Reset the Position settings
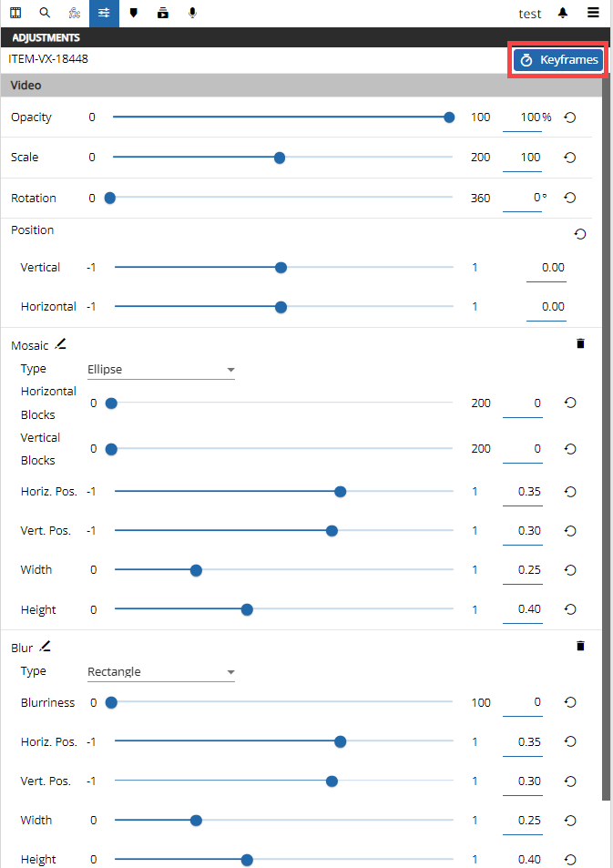Image resolution: width=613 pixels, height=868 pixels. click(x=580, y=234)
